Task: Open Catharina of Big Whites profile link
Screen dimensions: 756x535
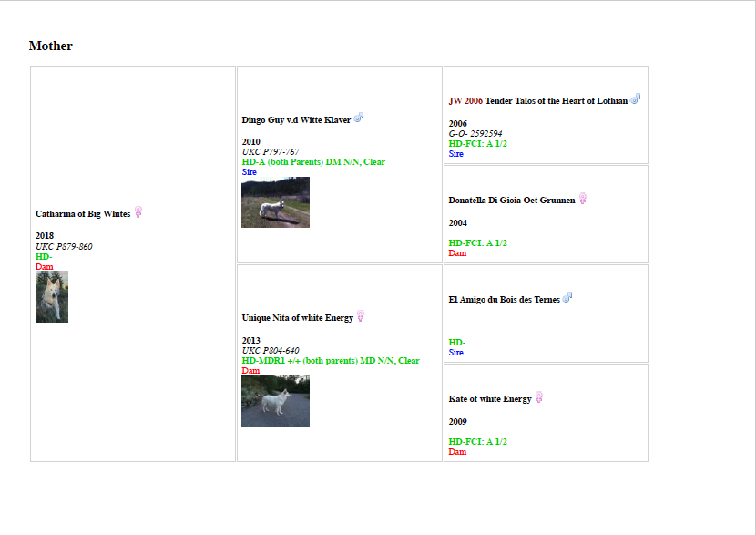Action: 83,214
